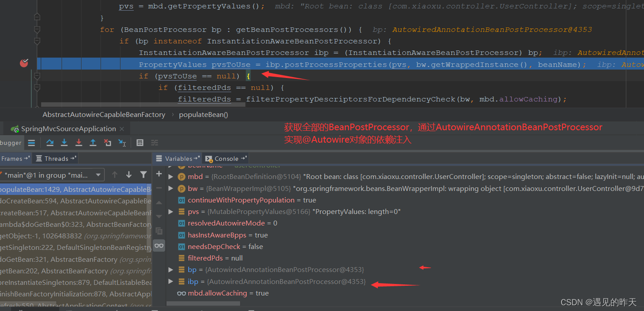This screenshot has width=644, height=311.
Task: Select the getBean:202 stack frame
Action: pyautogui.click(x=76, y=271)
